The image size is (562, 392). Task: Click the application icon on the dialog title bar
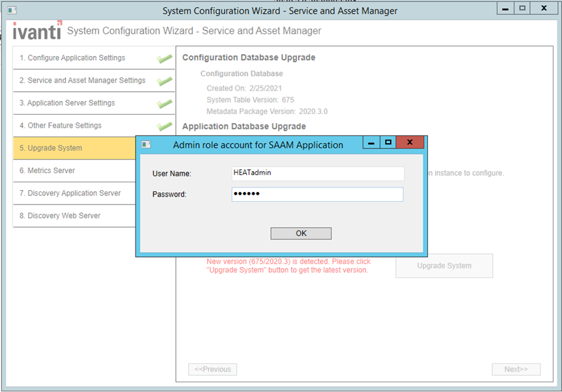click(146, 145)
